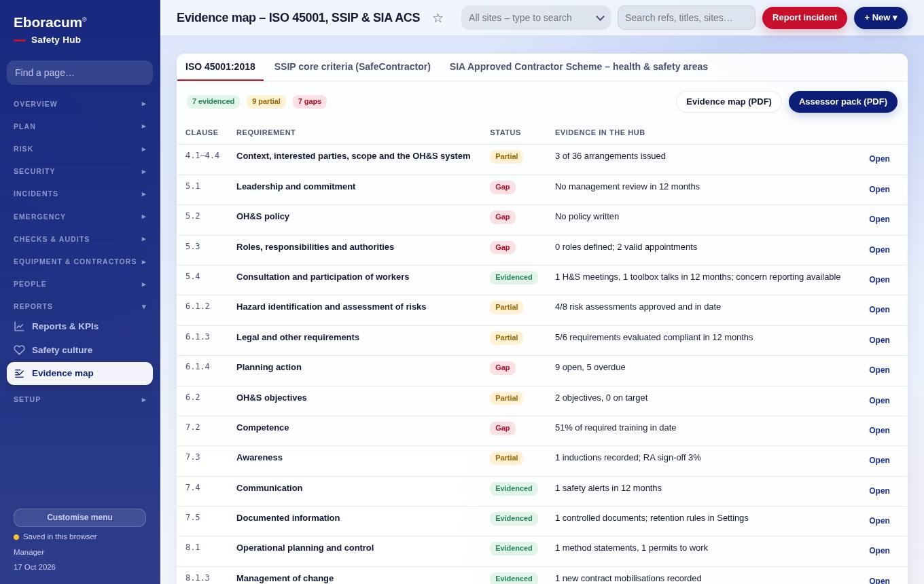
Task: Switch to SSIP core criteria tab
Action: coord(353,67)
